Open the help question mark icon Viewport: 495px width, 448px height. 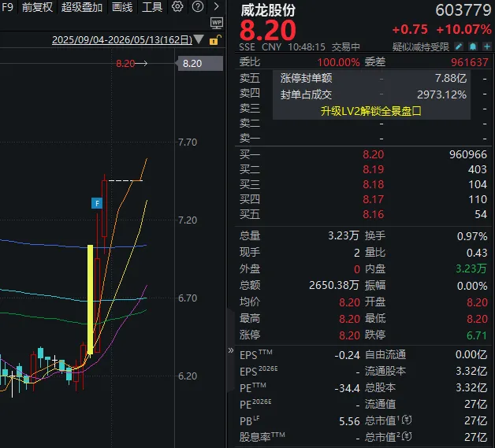click(x=198, y=6)
